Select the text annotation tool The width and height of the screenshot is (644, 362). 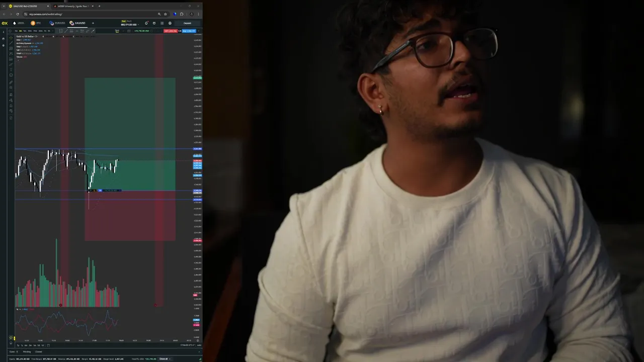[x=11, y=69]
